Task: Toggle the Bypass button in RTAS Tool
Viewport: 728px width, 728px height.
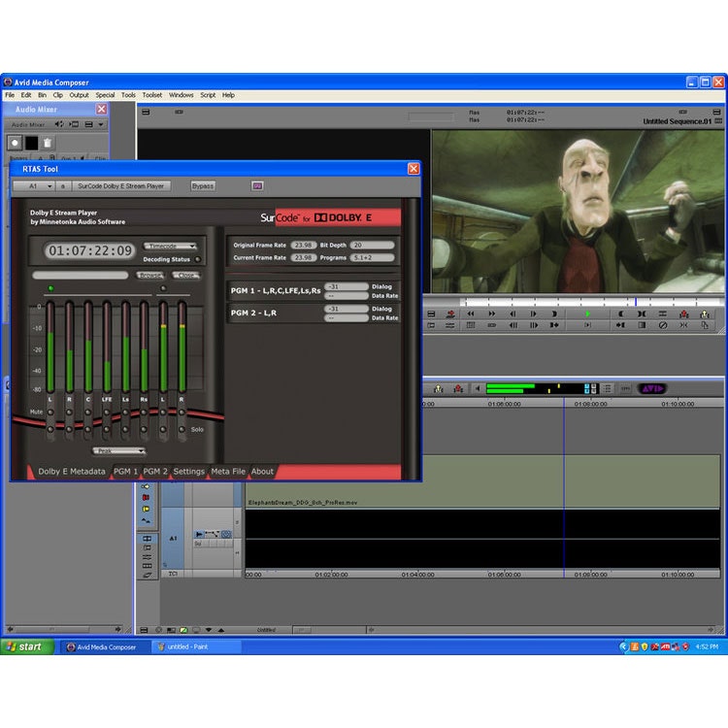Action: (x=203, y=185)
